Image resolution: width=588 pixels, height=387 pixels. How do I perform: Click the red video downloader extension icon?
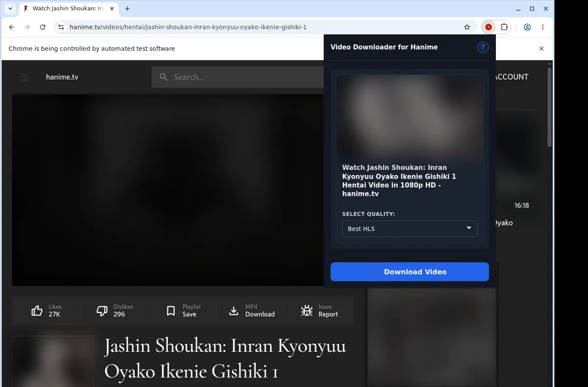(489, 27)
